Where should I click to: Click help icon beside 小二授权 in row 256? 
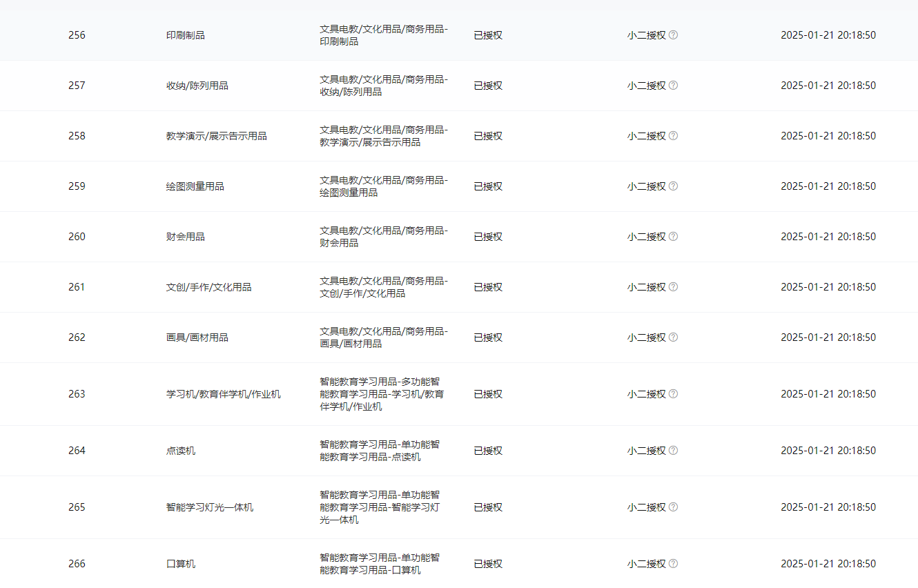coord(673,35)
